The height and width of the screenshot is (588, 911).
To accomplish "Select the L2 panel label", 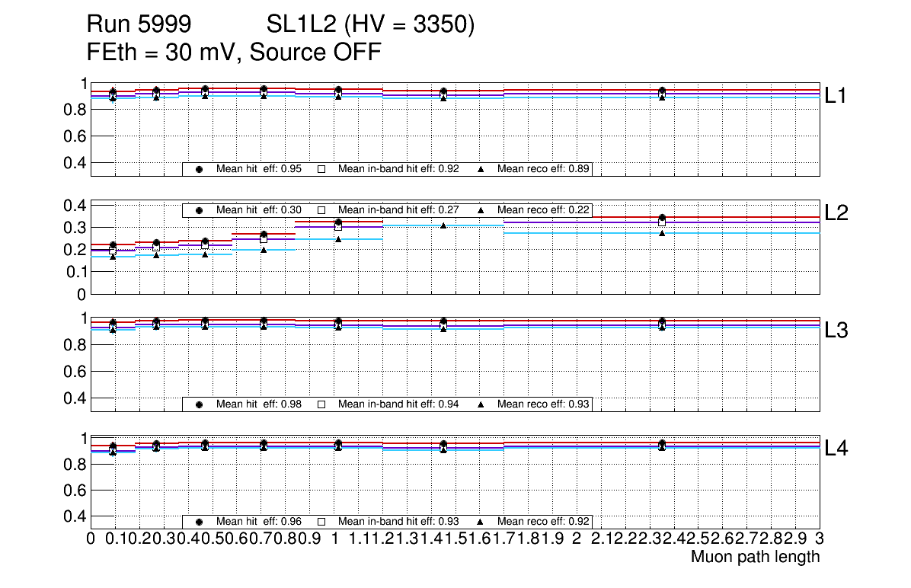I will pyautogui.click(x=836, y=213).
